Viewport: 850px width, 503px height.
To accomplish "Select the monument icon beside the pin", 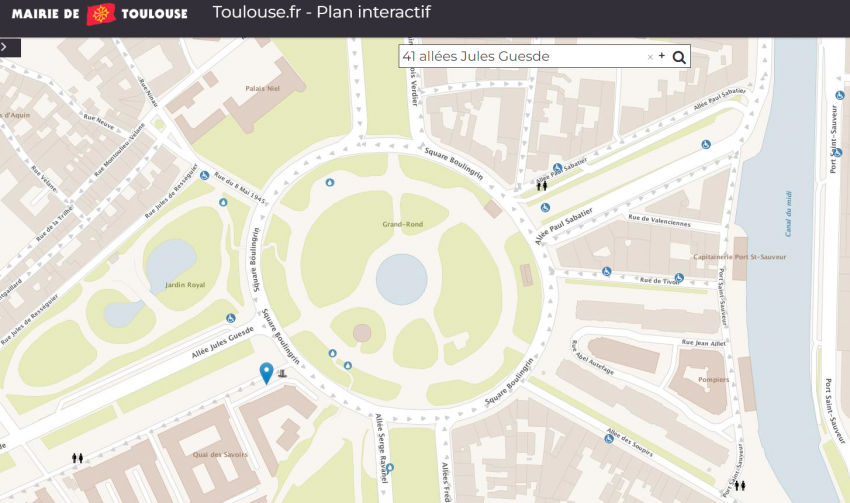I will coord(284,373).
